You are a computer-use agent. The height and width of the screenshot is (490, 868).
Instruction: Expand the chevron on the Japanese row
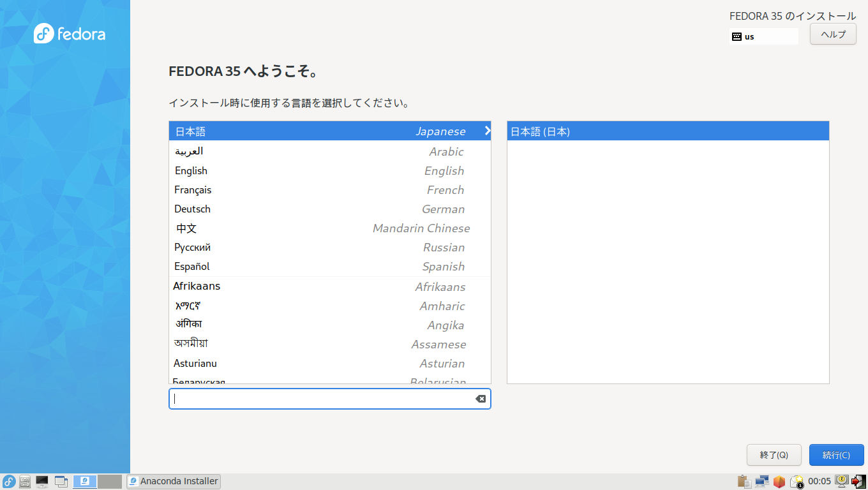coord(487,131)
